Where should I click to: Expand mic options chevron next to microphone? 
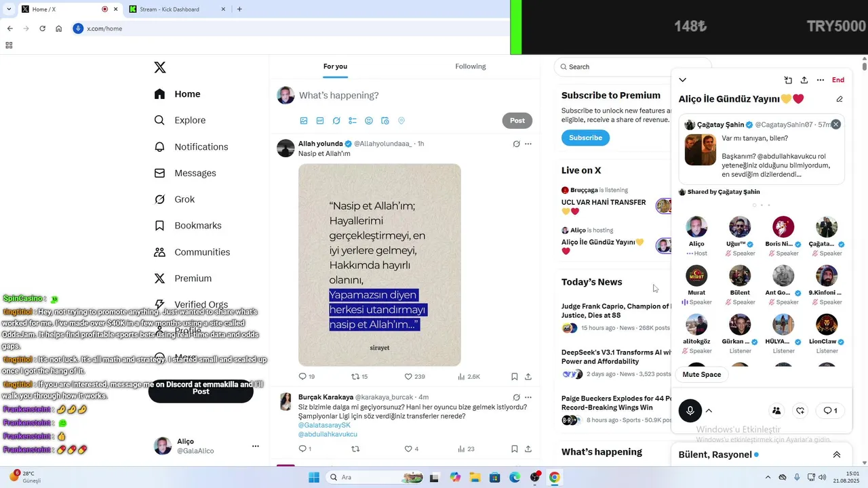(709, 411)
